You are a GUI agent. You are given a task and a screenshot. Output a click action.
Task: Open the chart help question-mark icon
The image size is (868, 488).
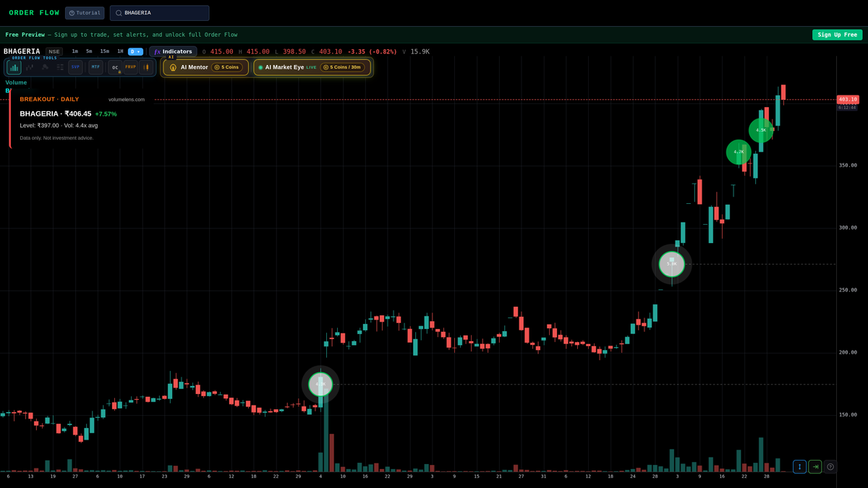830,467
